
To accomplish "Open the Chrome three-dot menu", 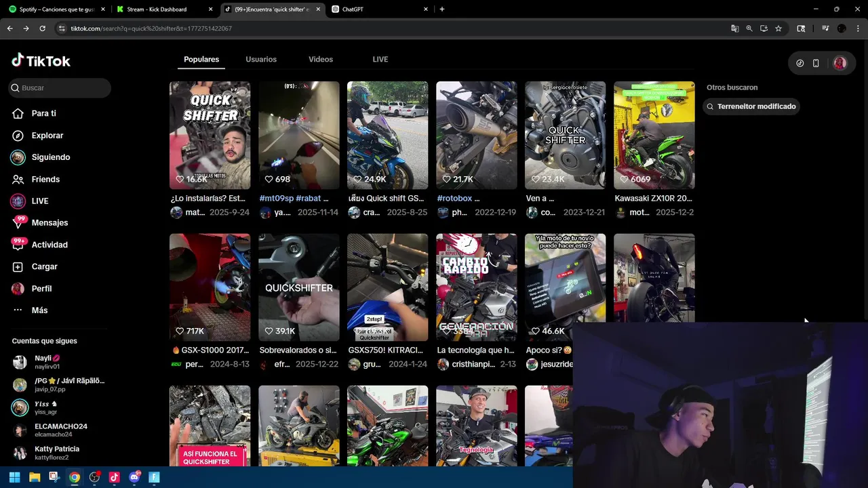I will tap(859, 28).
